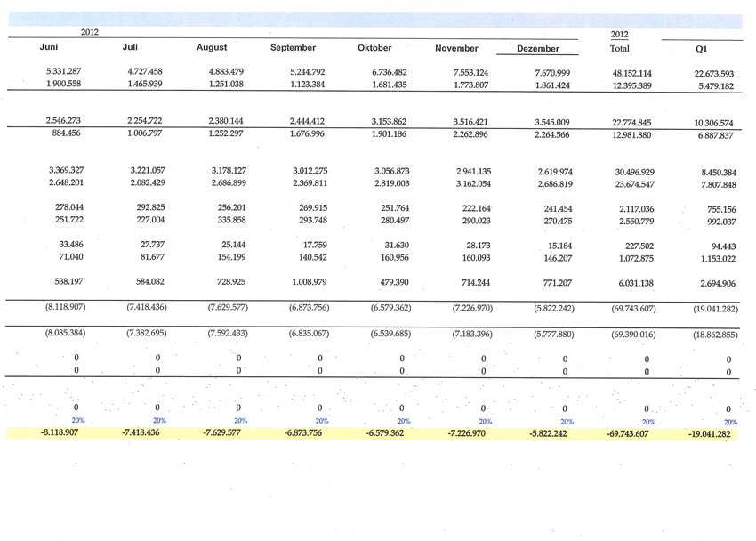
Task: Select cell 1.900.558 in Juni column
Action: click(64, 84)
